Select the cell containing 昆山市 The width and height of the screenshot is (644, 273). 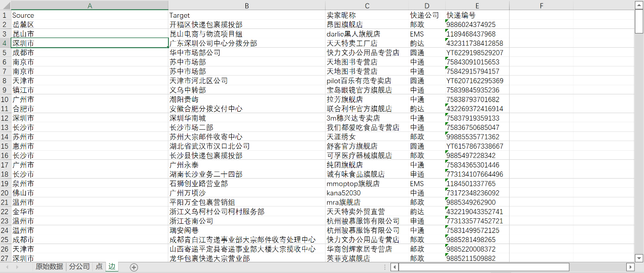click(x=90, y=34)
